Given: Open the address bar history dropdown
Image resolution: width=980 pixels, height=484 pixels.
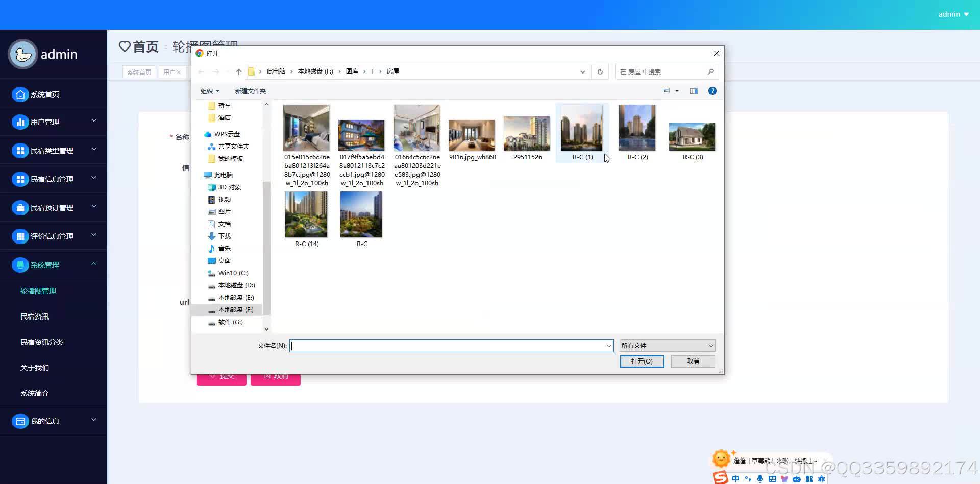Looking at the screenshot, I should [583, 72].
